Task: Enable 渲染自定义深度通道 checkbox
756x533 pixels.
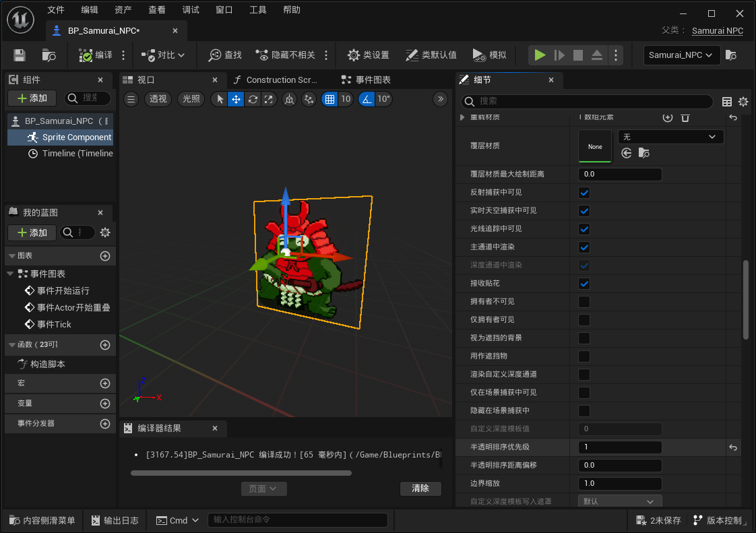Action: (x=584, y=375)
